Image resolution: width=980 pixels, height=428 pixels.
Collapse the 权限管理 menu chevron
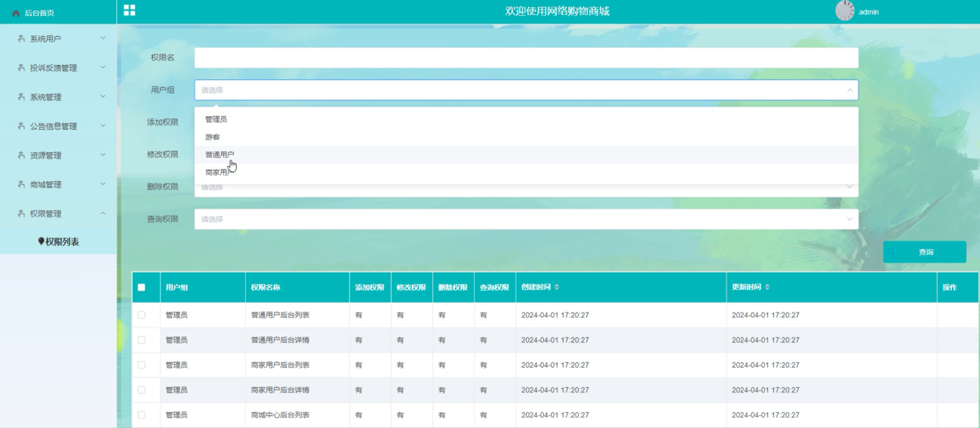tap(103, 214)
